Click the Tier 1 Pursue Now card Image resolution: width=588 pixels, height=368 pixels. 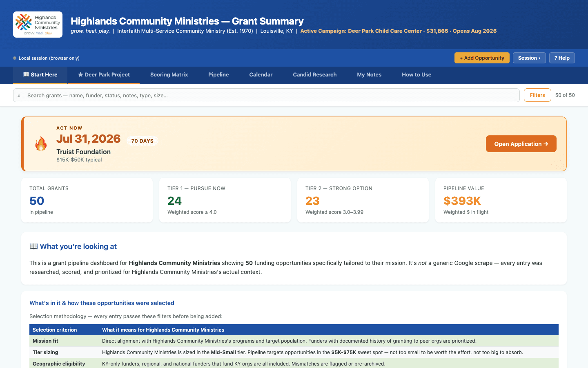(x=225, y=200)
